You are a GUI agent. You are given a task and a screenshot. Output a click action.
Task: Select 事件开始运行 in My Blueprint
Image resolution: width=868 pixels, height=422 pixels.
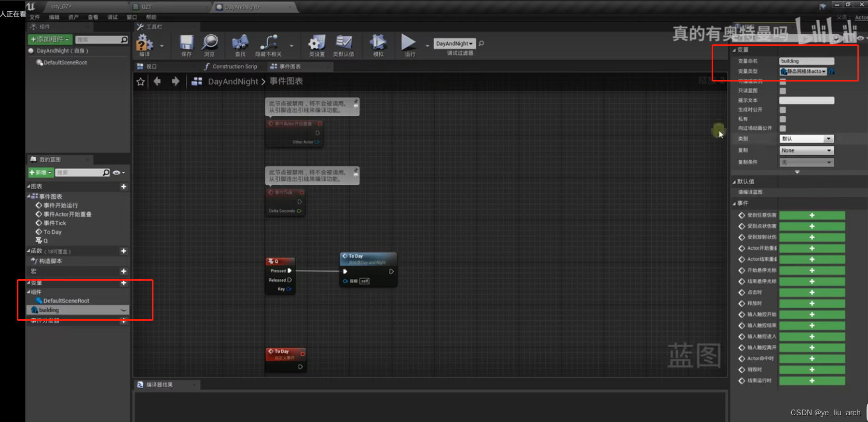[x=60, y=205]
